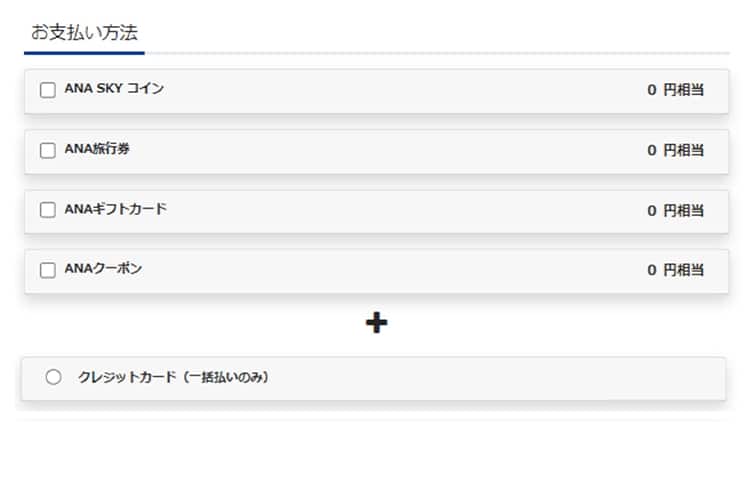Click the blue underline beneath お支払い方法
This screenshot has height=500, width=750.
tap(84, 52)
